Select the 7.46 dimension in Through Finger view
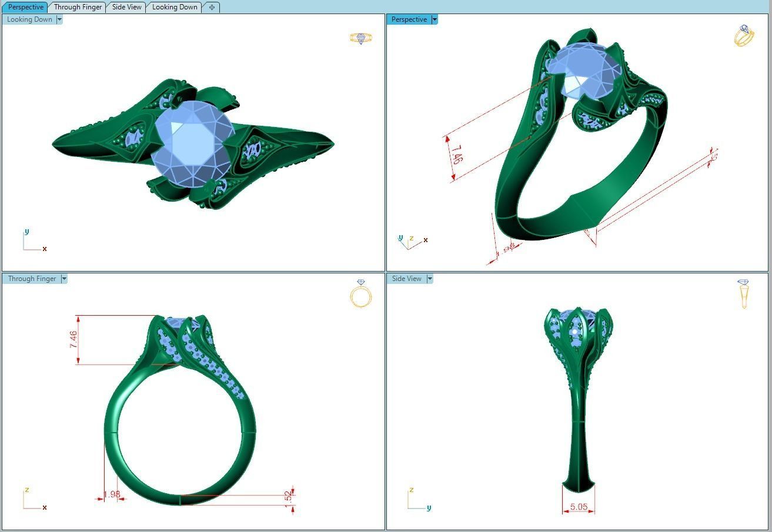The image size is (772, 532). click(x=73, y=339)
